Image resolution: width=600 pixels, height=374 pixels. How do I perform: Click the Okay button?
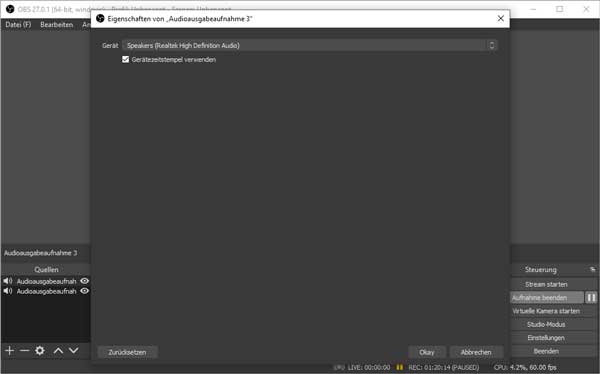tap(427, 352)
